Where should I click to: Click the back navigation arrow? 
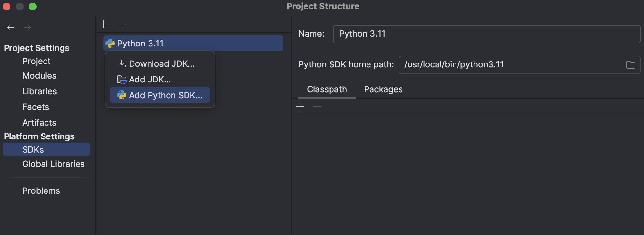pyautogui.click(x=10, y=27)
